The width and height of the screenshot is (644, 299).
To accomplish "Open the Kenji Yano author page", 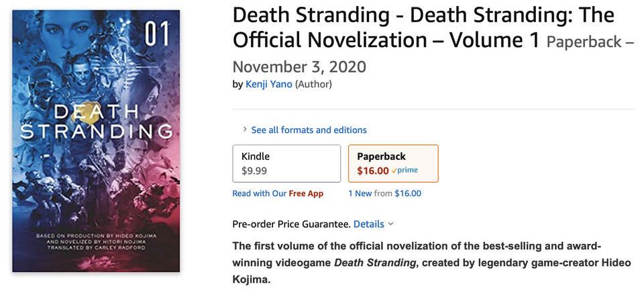I will click(x=268, y=84).
